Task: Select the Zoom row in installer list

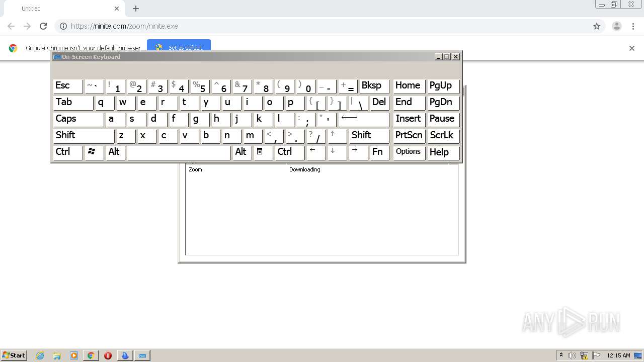Action: click(x=322, y=169)
